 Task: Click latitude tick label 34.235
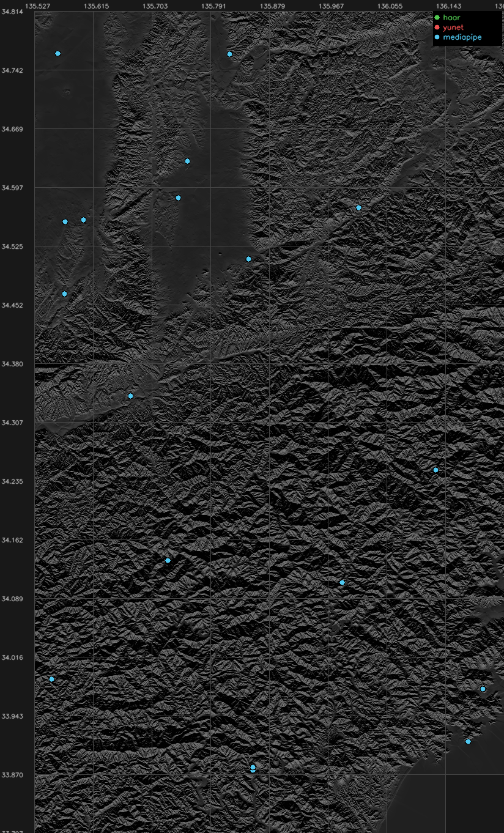12,481
